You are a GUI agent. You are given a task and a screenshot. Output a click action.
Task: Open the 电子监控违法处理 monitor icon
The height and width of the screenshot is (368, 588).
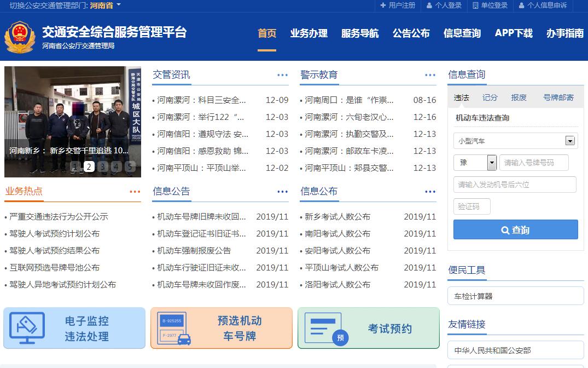(x=27, y=328)
